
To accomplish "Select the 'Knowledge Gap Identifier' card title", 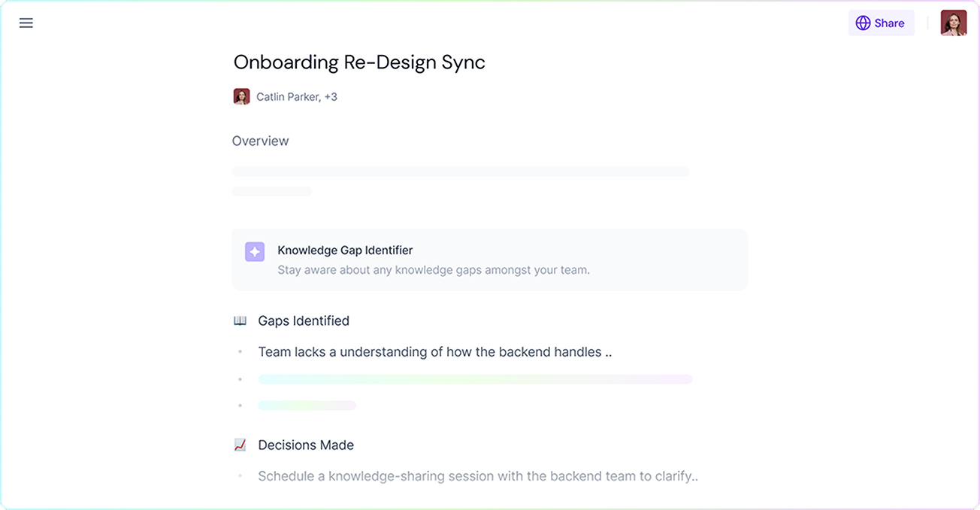I will tap(345, 250).
